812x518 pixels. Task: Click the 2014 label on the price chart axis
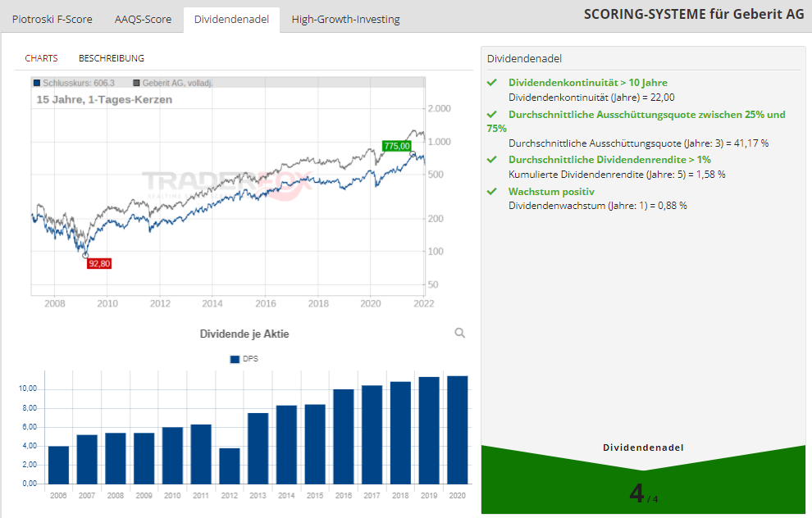pyautogui.click(x=212, y=304)
